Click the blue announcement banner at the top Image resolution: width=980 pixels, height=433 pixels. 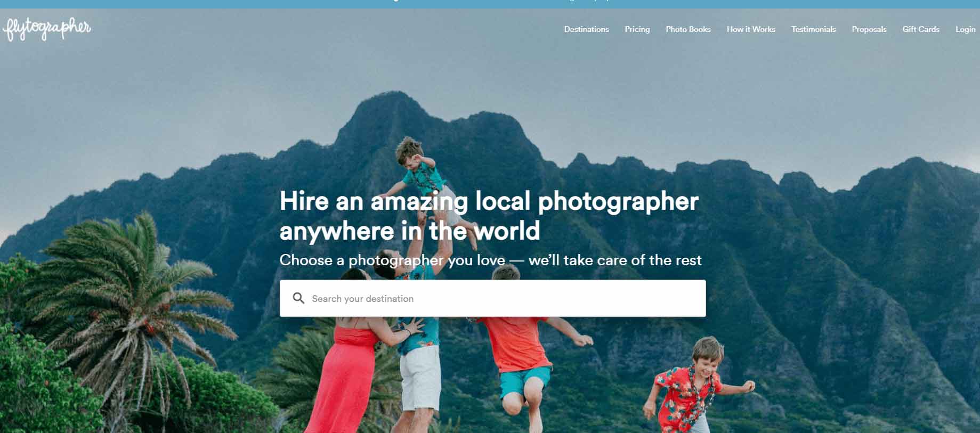490,4
